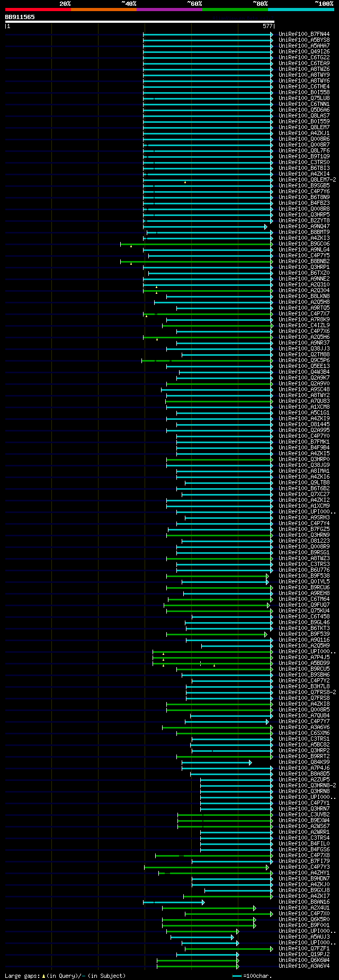The width and height of the screenshot is (339, 980).
Task: Click the cyan alignment bar for A9NQ47
Action: (x=204, y=227)
